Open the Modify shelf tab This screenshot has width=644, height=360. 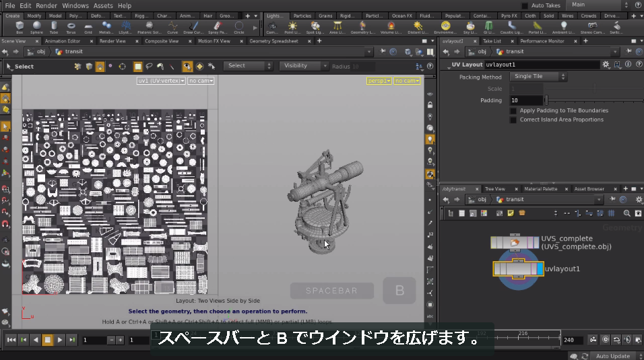coord(34,15)
